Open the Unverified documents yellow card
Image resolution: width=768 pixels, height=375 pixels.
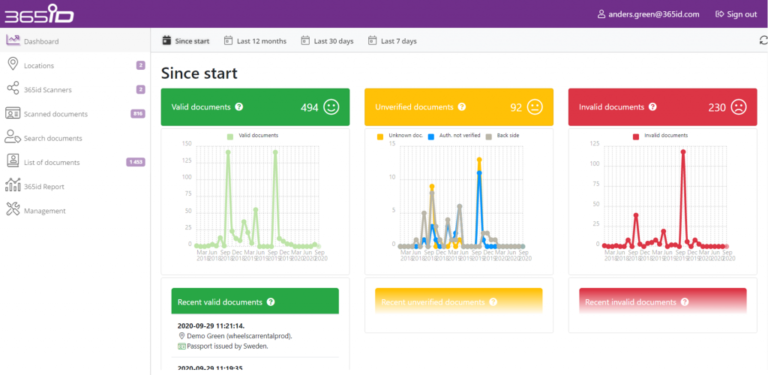click(459, 107)
